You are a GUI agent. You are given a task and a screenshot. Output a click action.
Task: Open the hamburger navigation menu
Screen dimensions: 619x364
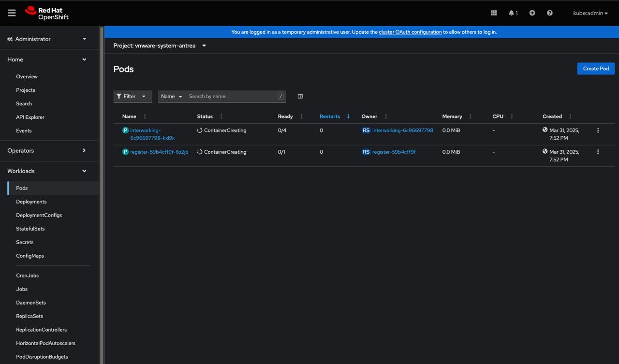12,13
